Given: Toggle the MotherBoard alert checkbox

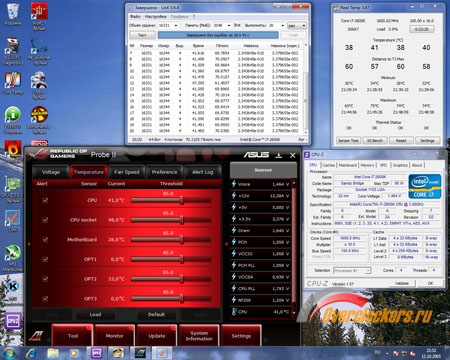Looking at the screenshot, I should [45, 239].
